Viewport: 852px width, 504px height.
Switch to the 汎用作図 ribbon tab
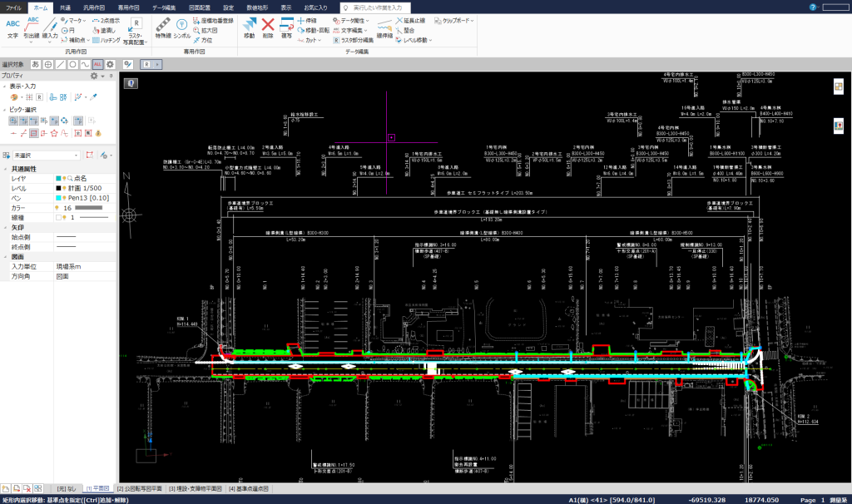tap(94, 7)
